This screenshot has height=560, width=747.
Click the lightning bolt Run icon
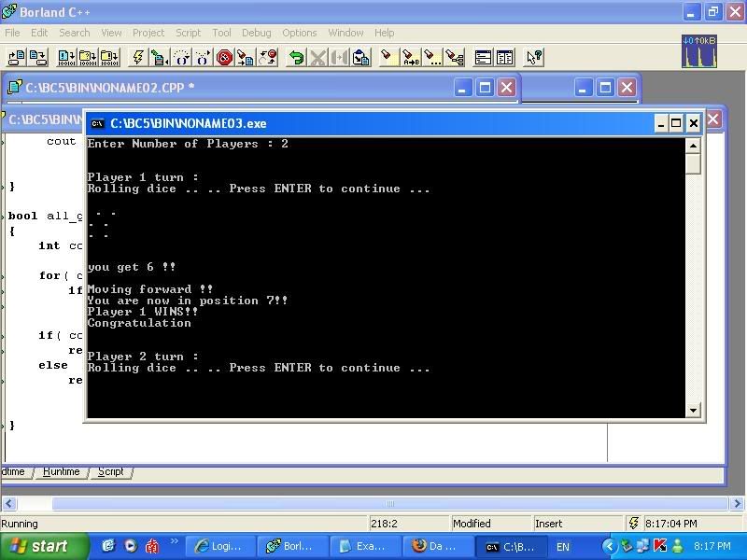pos(137,58)
